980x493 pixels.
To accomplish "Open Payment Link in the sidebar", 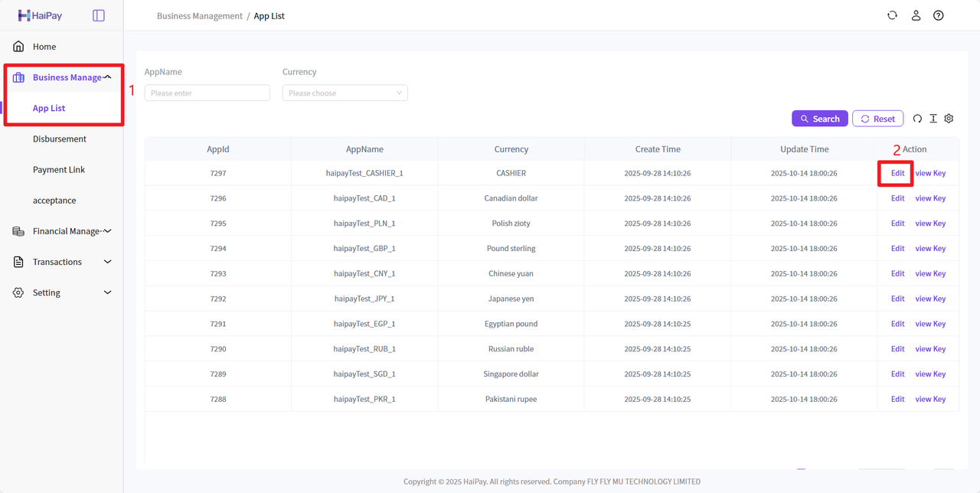I will [59, 170].
